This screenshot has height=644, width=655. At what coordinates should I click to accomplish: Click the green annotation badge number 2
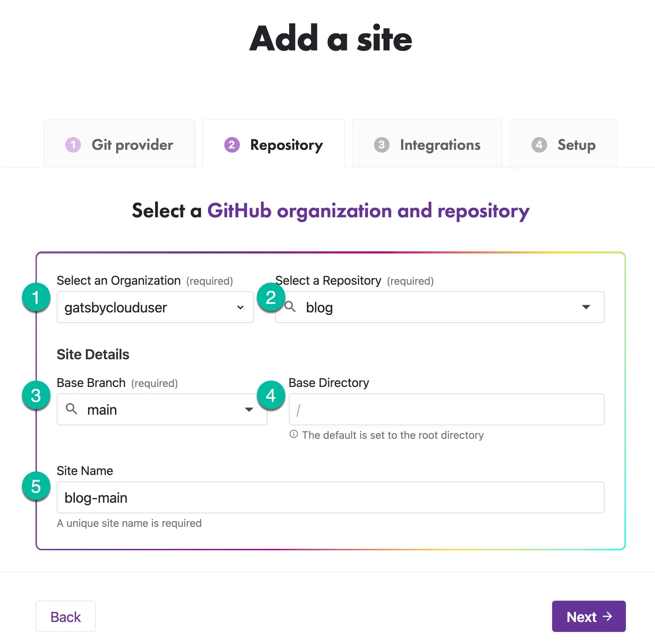(271, 297)
